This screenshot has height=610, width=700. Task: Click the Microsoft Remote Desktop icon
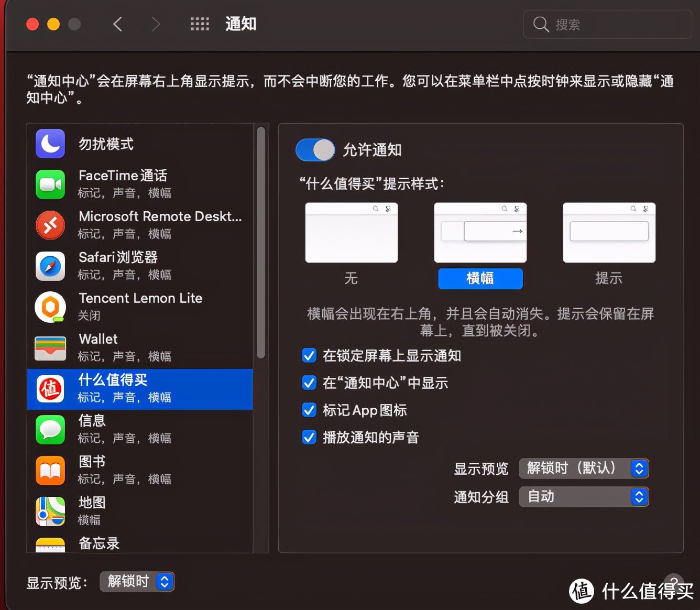[x=50, y=225]
